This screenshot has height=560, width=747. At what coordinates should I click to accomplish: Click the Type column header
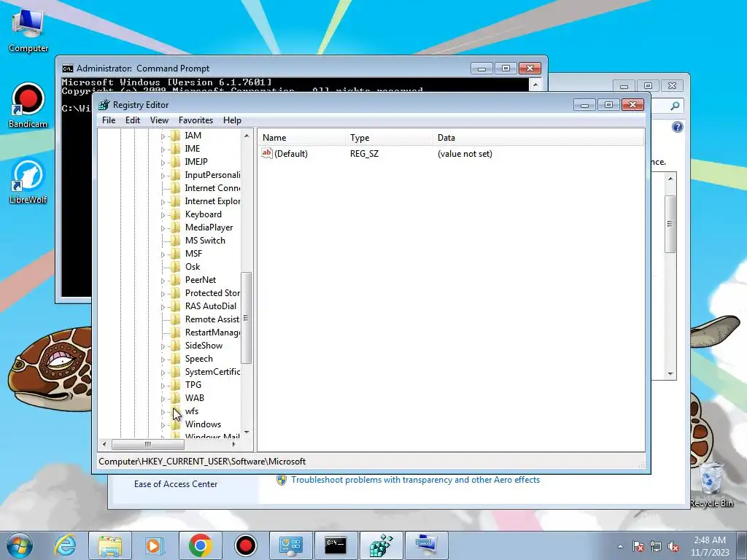click(x=390, y=138)
